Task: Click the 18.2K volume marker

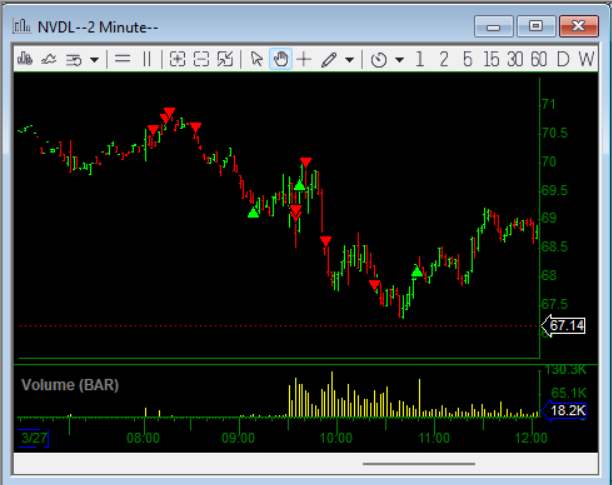Action: (x=564, y=410)
